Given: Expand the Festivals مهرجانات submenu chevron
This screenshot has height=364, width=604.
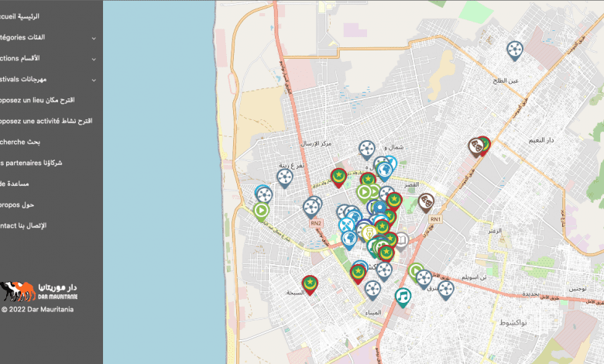Looking at the screenshot, I should [94, 79].
